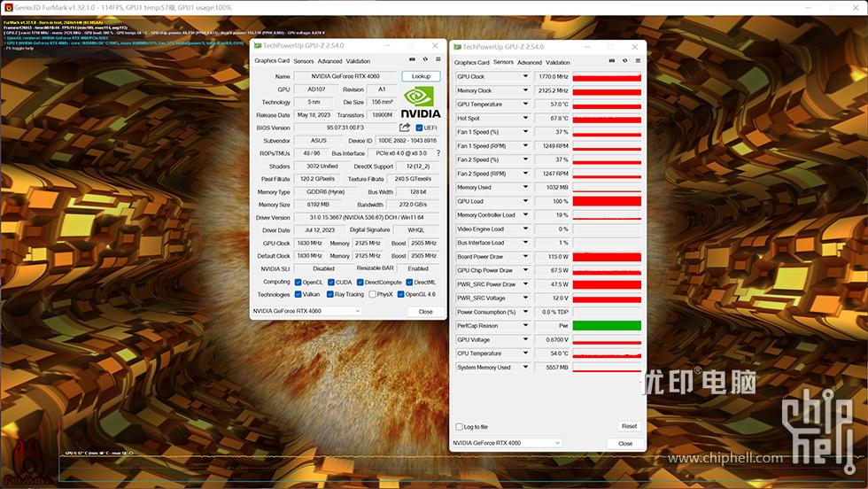
Task: Toggle the Vulkan checkbox
Action: 298,295
